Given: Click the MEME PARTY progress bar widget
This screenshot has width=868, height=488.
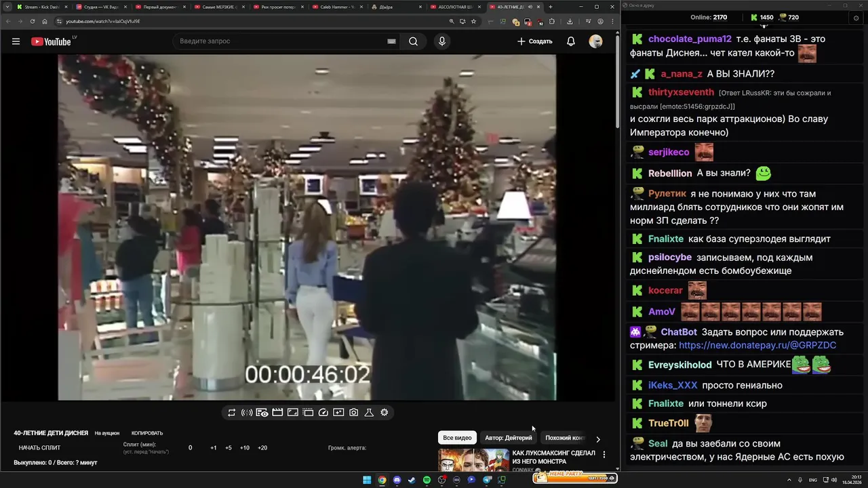Looking at the screenshot, I should [x=574, y=477].
